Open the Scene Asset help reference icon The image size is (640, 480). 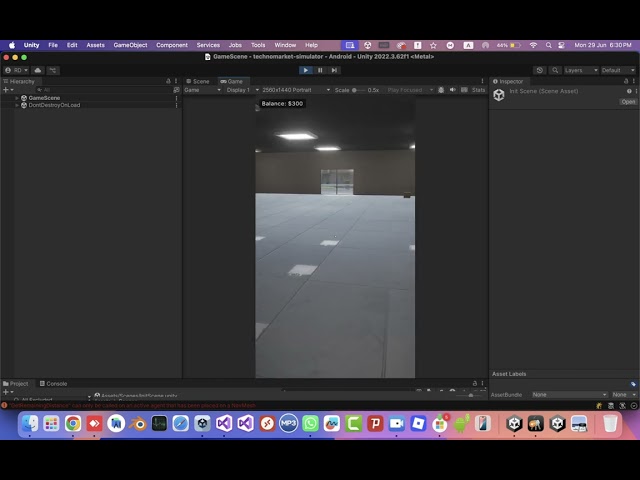pyautogui.click(x=629, y=91)
